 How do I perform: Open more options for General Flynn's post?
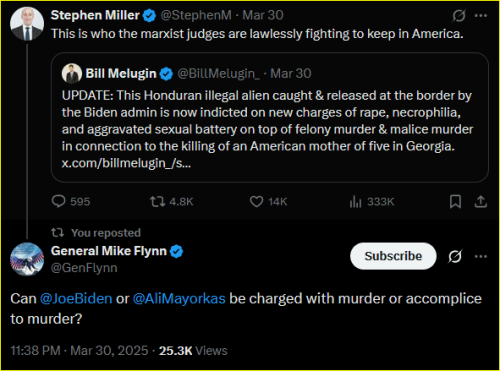click(481, 256)
